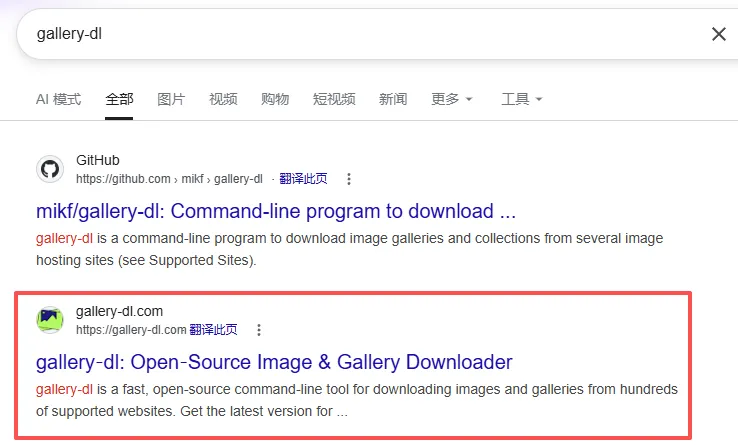Switch to the AI 模式 tab
738x445 pixels.
[x=58, y=99]
